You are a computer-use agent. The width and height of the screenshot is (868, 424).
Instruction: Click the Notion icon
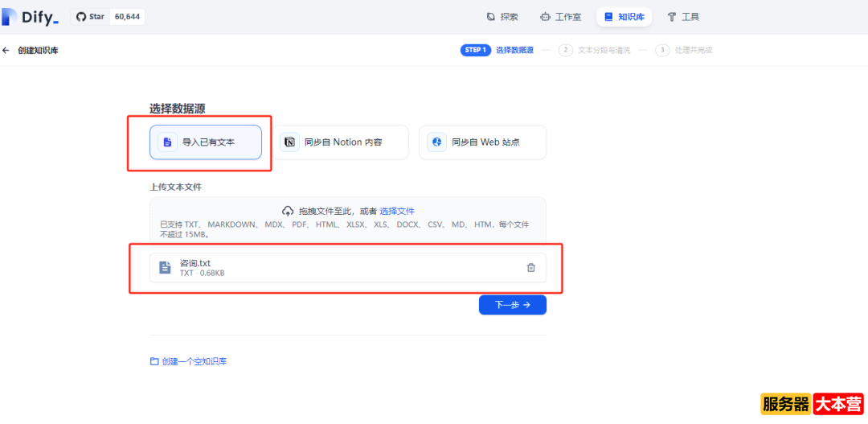(x=290, y=142)
